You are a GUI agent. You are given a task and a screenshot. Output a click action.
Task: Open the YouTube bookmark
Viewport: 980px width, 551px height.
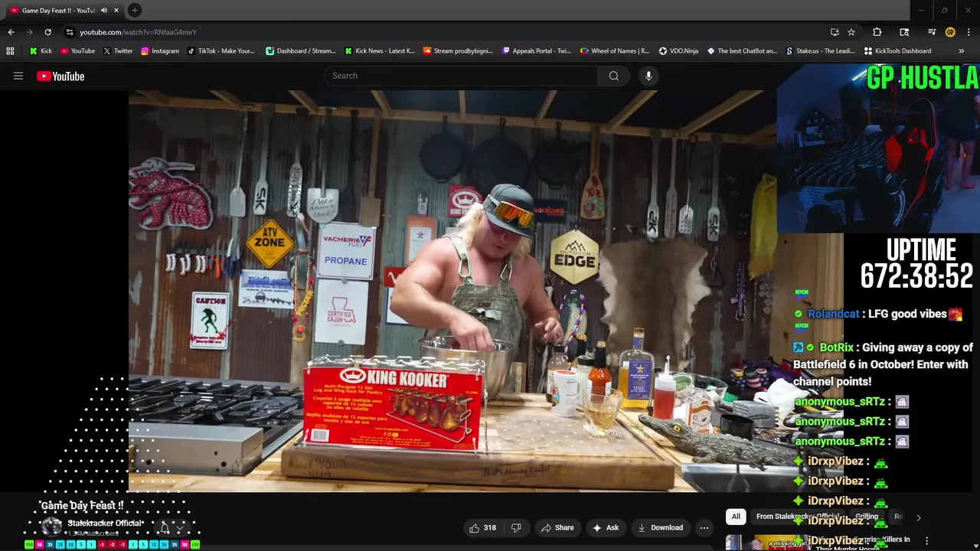coord(77,51)
